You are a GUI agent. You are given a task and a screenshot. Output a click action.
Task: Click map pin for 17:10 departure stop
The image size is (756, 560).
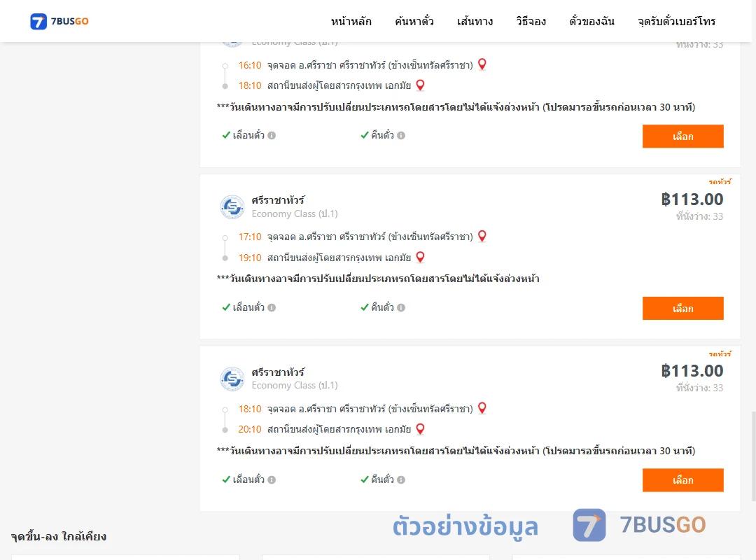coord(482,236)
